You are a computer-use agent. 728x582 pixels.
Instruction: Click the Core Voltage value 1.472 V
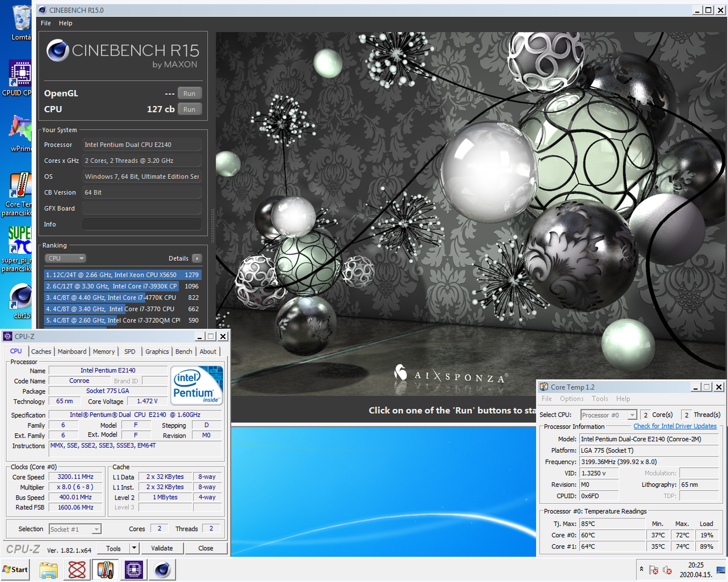(x=147, y=401)
